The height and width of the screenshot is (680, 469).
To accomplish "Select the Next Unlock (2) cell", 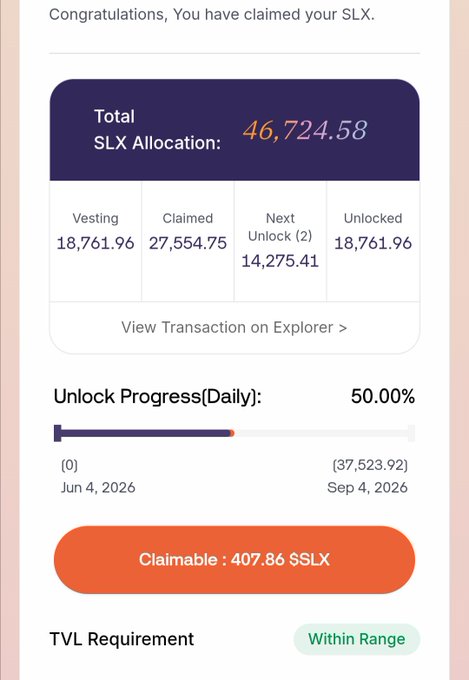I will pyautogui.click(x=280, y=241).
